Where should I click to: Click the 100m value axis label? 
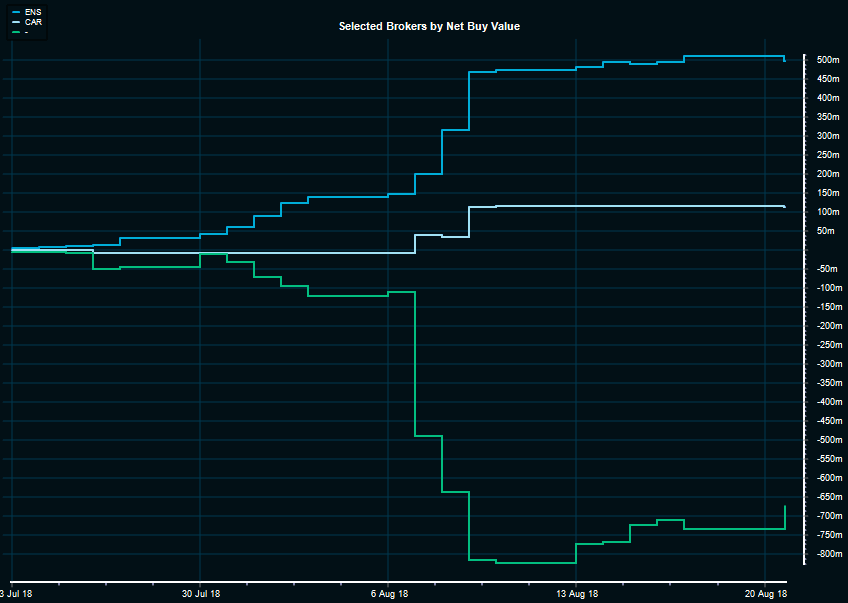[826, 212]
